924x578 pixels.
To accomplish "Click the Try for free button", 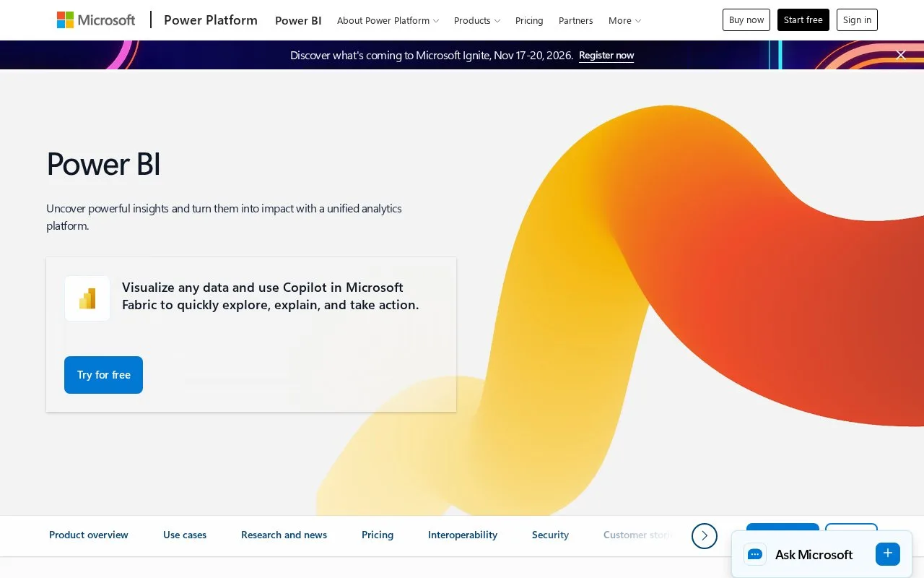I will [x=103, y=375].
